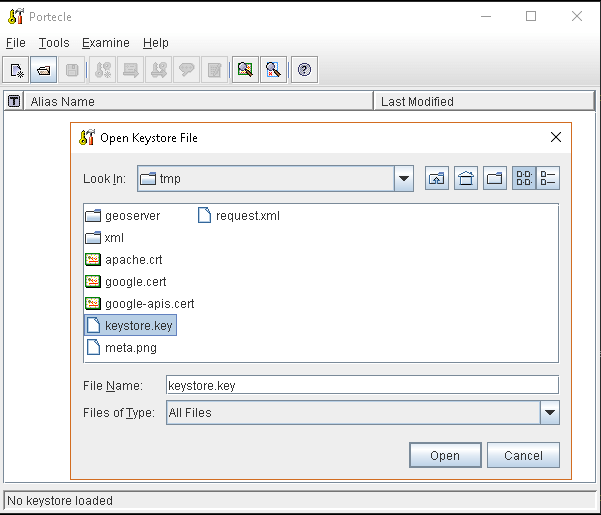The height and width of the screenshot is (515, 601).
Task: Jump to the Home directory
Action: (x=466, y=179)
